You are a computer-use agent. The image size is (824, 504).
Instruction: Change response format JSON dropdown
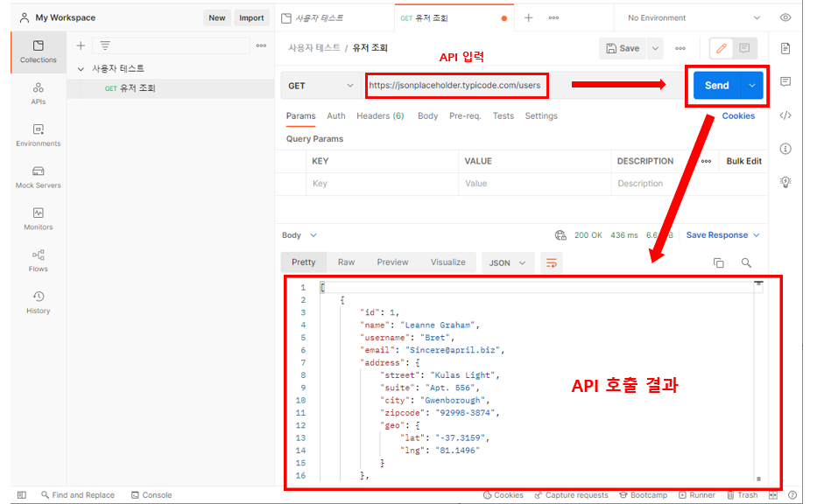507,263
